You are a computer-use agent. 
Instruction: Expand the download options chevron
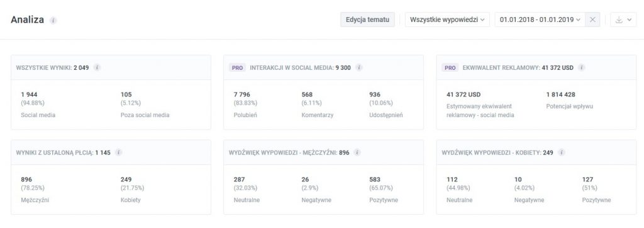pos(630,20)
